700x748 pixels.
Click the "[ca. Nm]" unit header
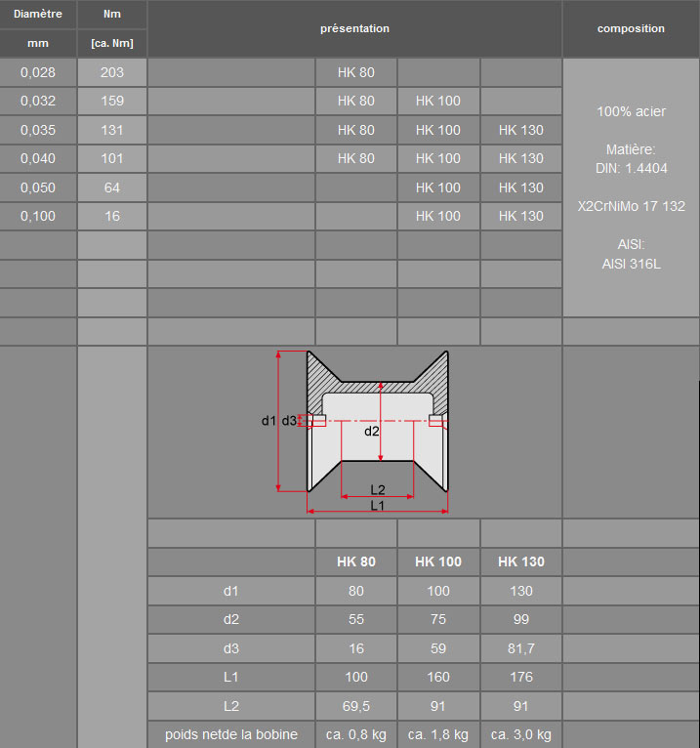[112, 43]
